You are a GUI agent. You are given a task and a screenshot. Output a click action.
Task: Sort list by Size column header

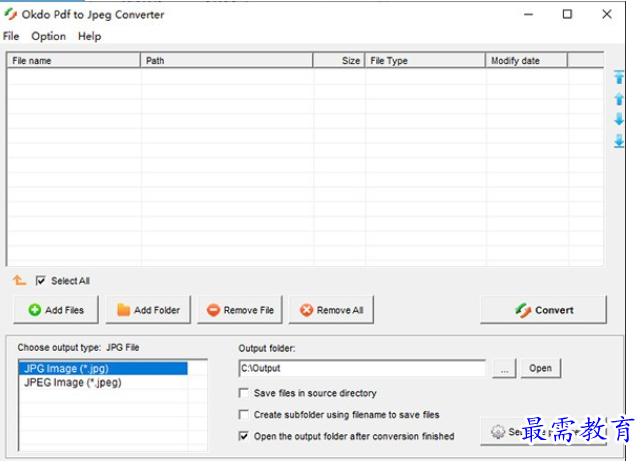[339, 61]
